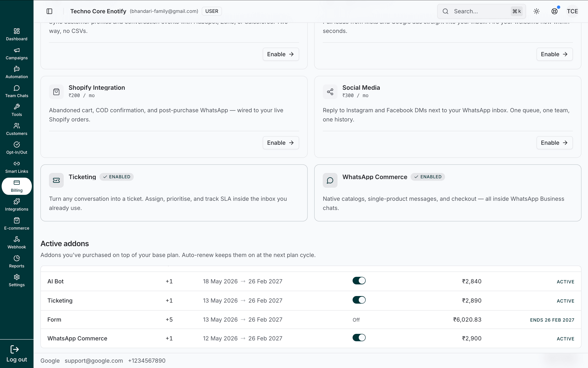Image resolution: width=588 pixels, height=368 pixels.
Task: Open Reports pie chart icon
Action: [x=17, y=258]
